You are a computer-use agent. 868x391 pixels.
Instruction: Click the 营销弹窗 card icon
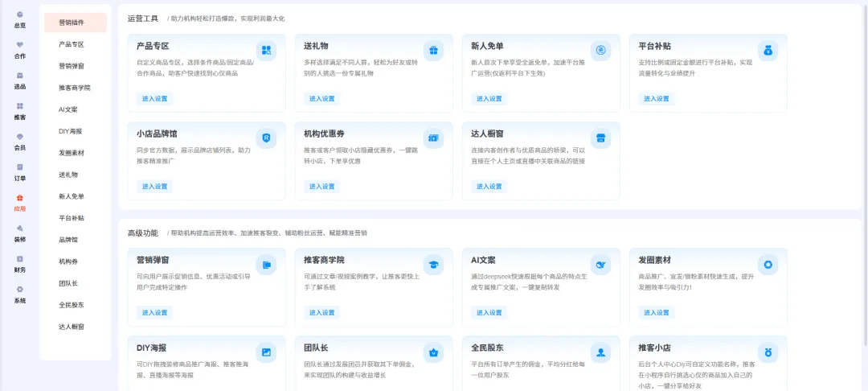pyautogui.click(x=266, y=265)
